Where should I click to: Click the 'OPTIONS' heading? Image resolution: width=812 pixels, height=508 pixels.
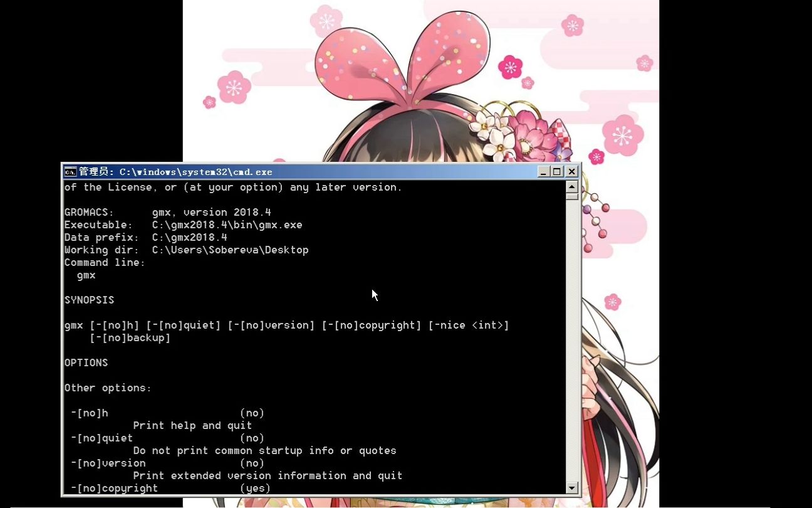(x=86, y=363)
